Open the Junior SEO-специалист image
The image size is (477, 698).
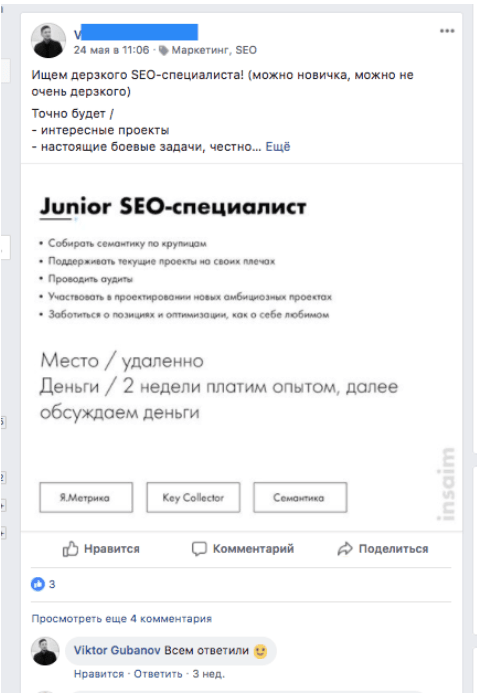[241, 347]
